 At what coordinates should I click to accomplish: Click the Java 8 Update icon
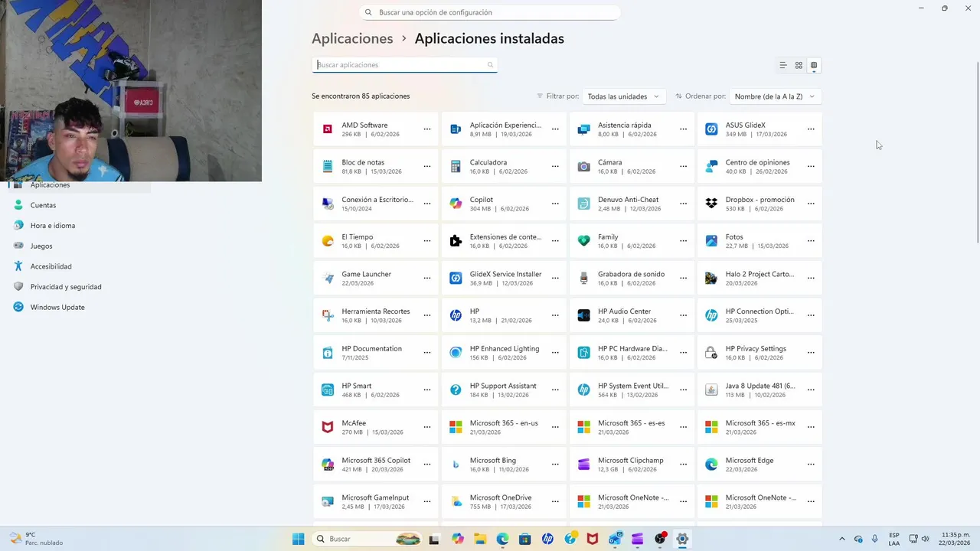click(x=711, y=390)
